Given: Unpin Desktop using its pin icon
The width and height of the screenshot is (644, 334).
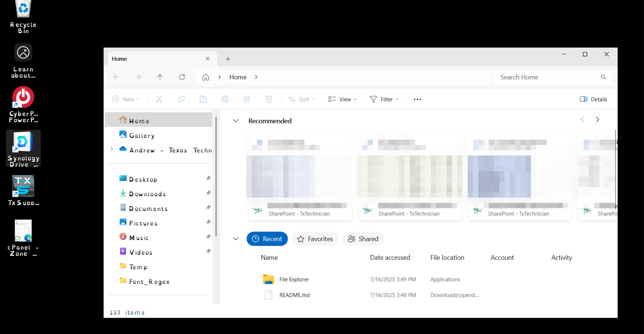Looking at the screenshot, I should (208, 179).
